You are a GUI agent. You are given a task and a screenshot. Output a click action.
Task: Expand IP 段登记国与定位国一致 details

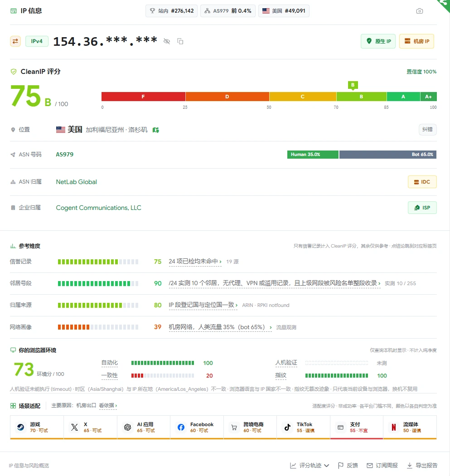(x=203, y=305)
